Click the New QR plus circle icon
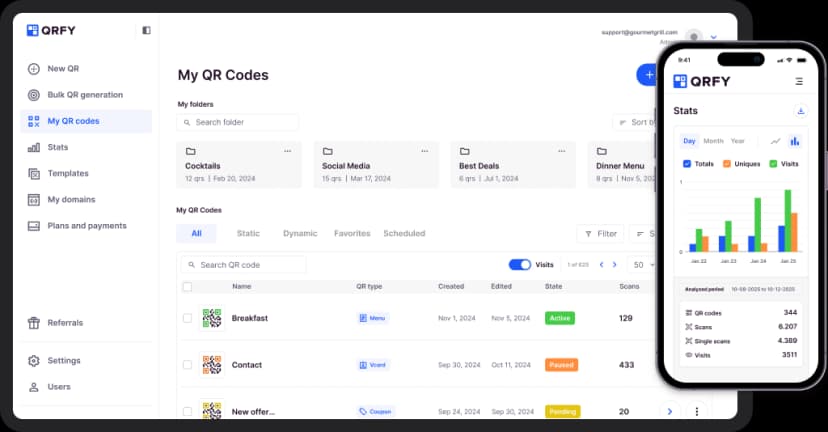Image resolution: width=828 pixels, height=432 pixels. tap(34, 69)
